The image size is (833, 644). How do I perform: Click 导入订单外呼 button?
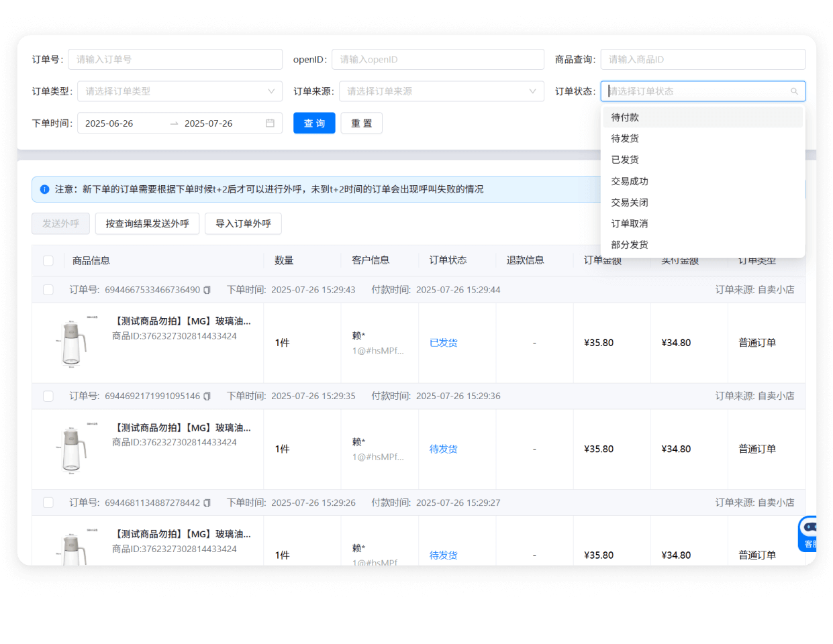click(x=243, y=223)
